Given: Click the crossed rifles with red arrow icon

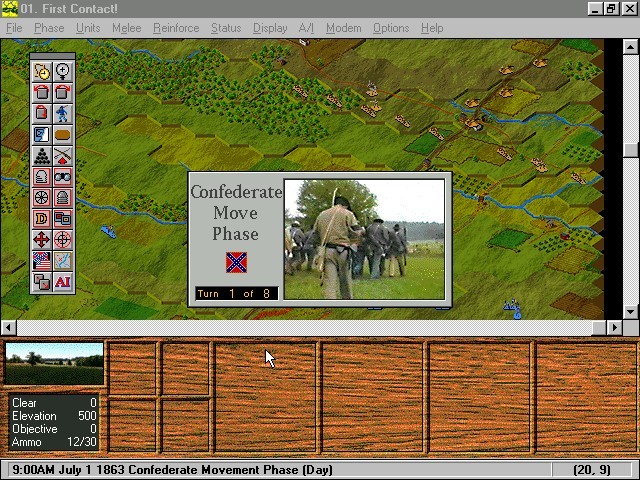Looking at the screenshot, I should tap(62, 156).
